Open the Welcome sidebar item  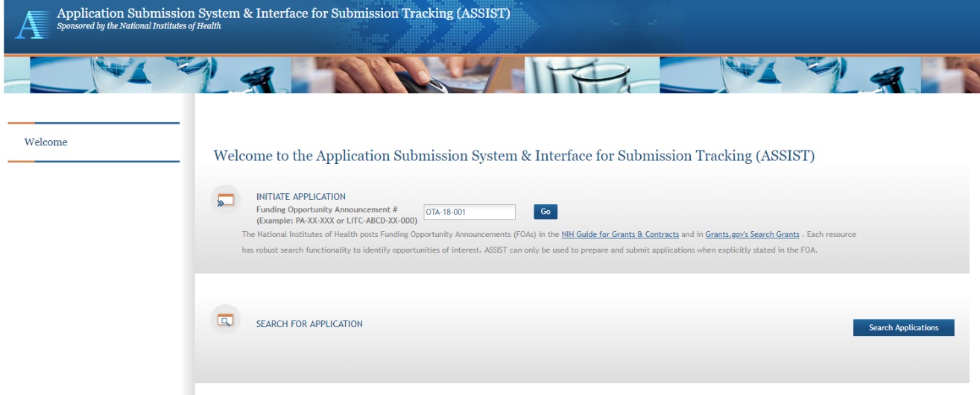[x=46, y=142]
